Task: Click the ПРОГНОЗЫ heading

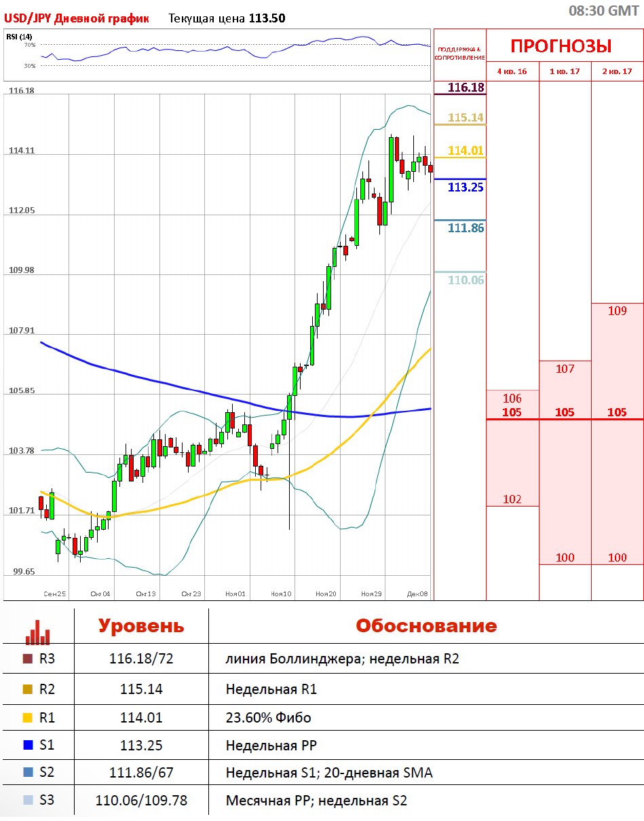Action: coord(561,46)
